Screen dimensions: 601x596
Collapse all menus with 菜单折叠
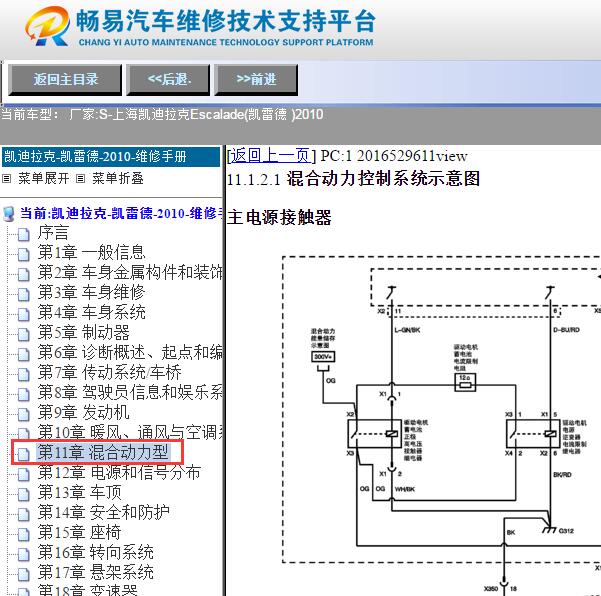(x=118, y=178)
